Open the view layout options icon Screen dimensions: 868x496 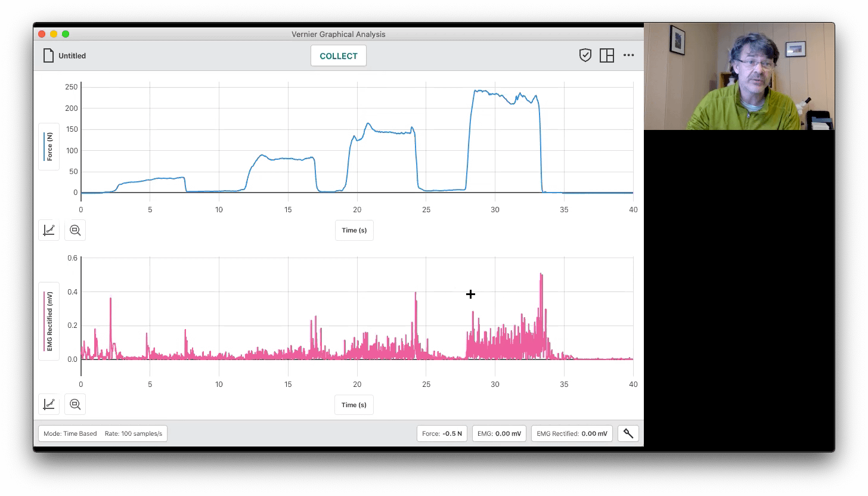(x=606, y=55)
